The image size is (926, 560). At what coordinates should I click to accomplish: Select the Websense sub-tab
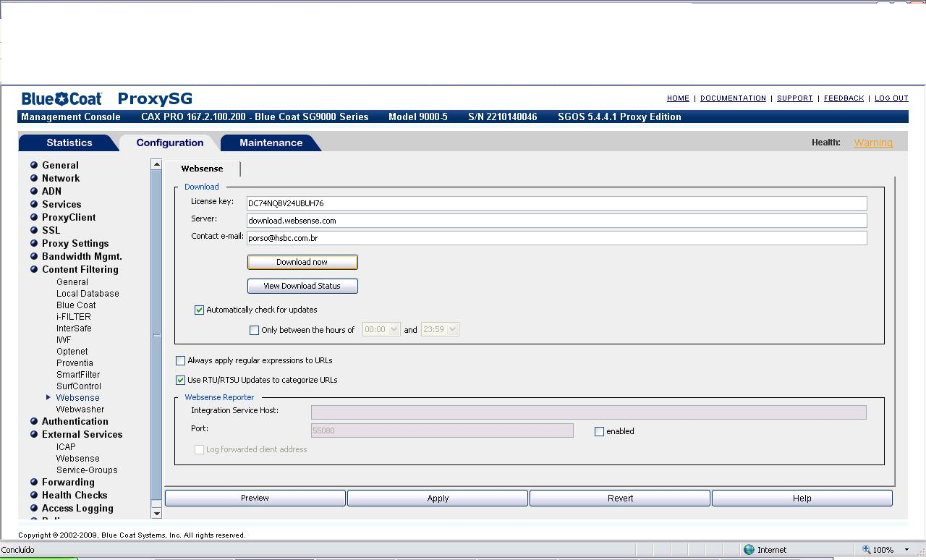click(x=202, y=169)
